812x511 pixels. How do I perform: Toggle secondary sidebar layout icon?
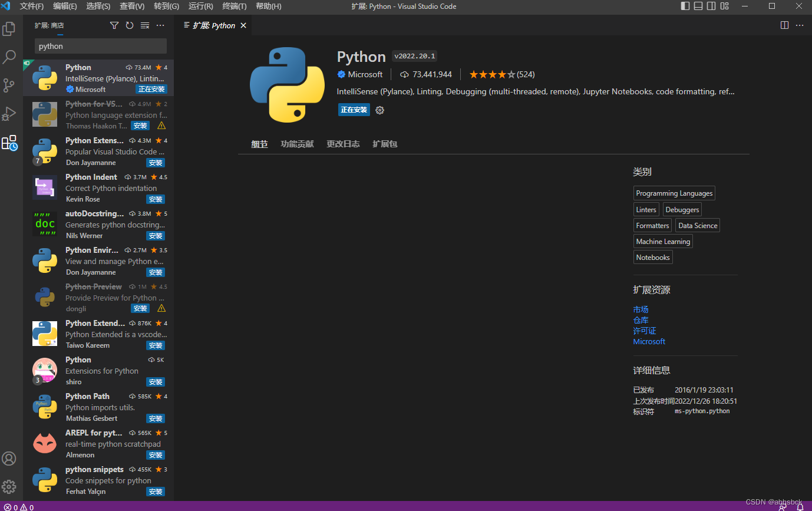pos(711,6)
